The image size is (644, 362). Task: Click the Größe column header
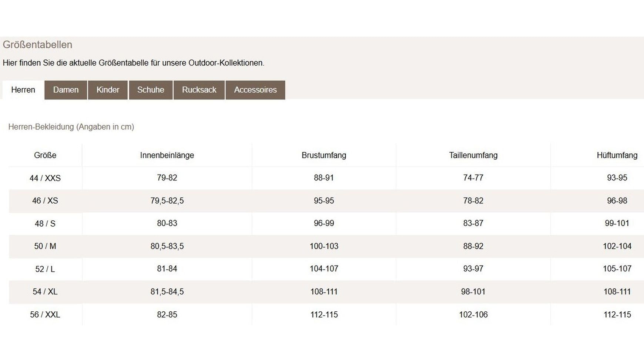[x=45, y=155]
